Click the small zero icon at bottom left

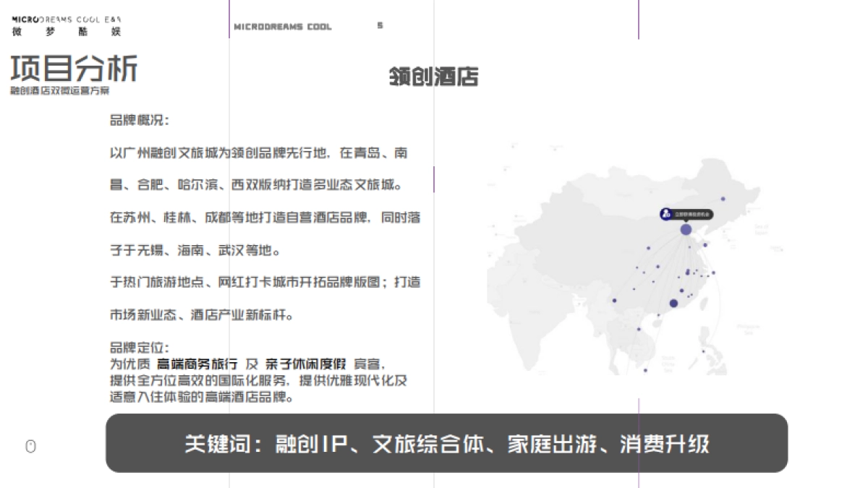(x=30, y=447)
